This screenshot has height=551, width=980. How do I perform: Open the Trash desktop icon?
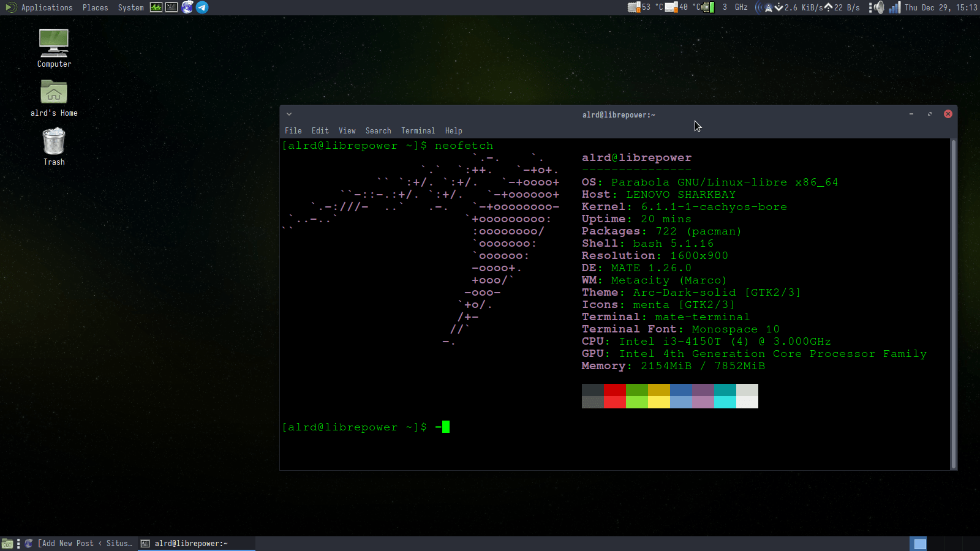[54, 146]
